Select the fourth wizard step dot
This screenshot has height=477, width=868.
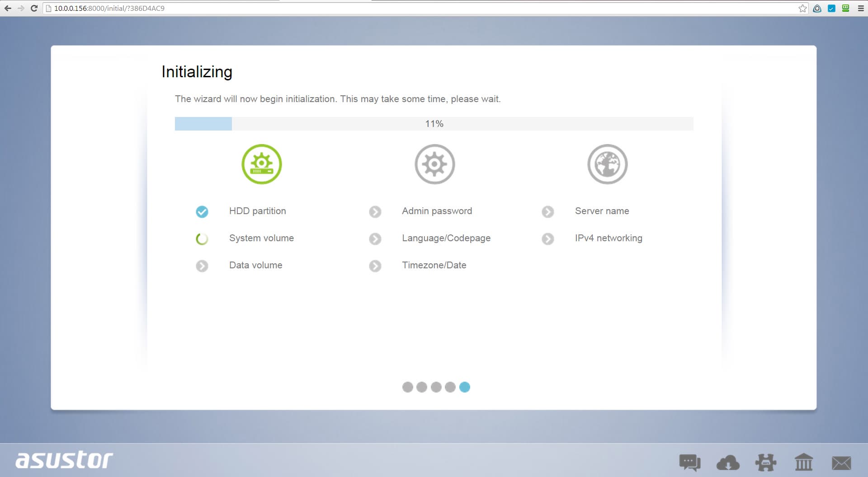[450, 387]
